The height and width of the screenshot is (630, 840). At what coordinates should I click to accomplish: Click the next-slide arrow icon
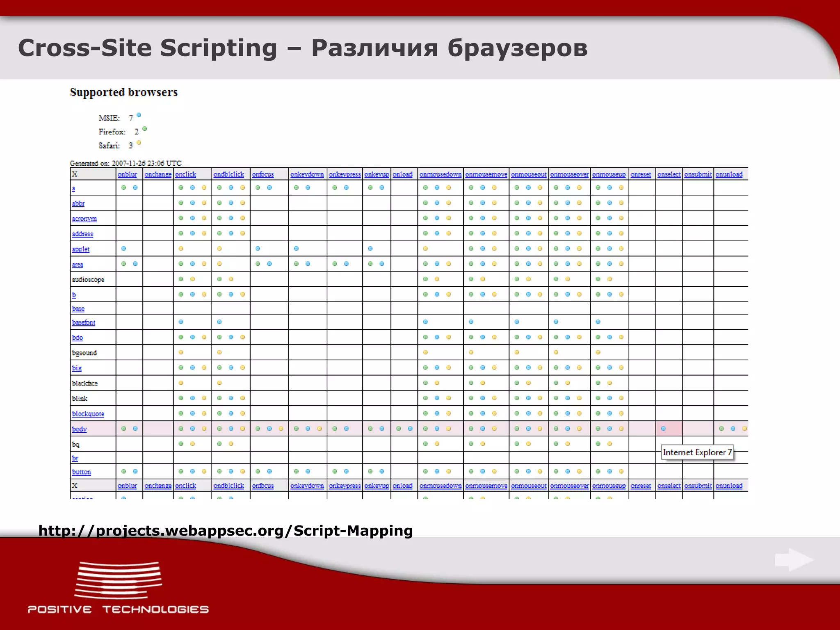coord(794,560)
